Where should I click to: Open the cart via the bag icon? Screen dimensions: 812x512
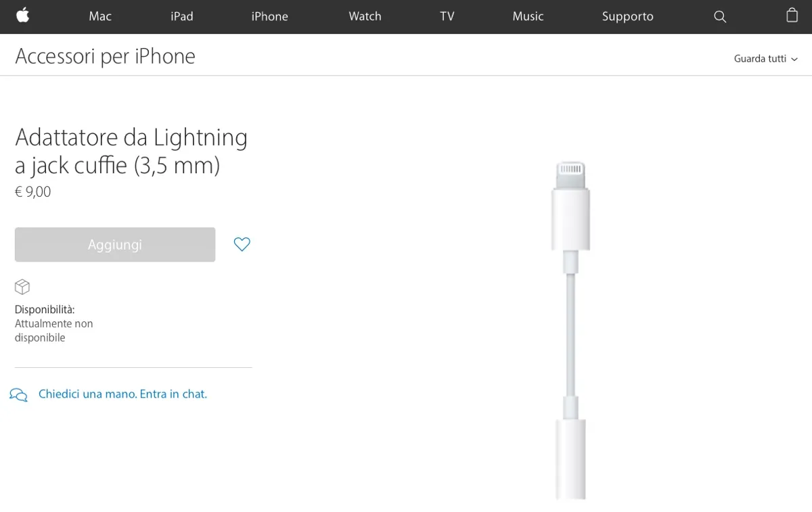click(x=791, y=16)
